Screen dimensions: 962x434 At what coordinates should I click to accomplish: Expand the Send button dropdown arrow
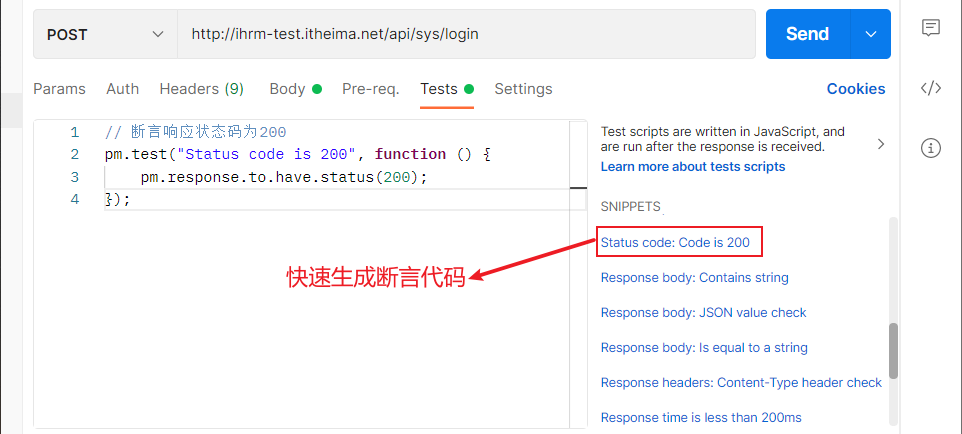869,34
